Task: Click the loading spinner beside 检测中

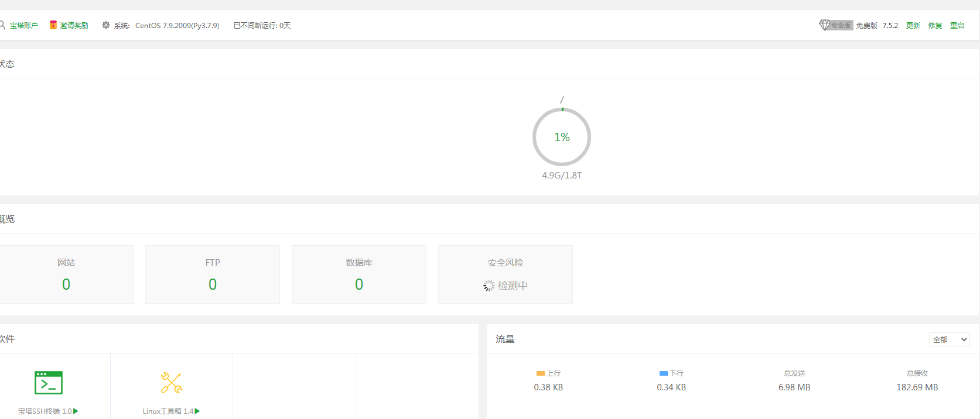Action: 489,286
